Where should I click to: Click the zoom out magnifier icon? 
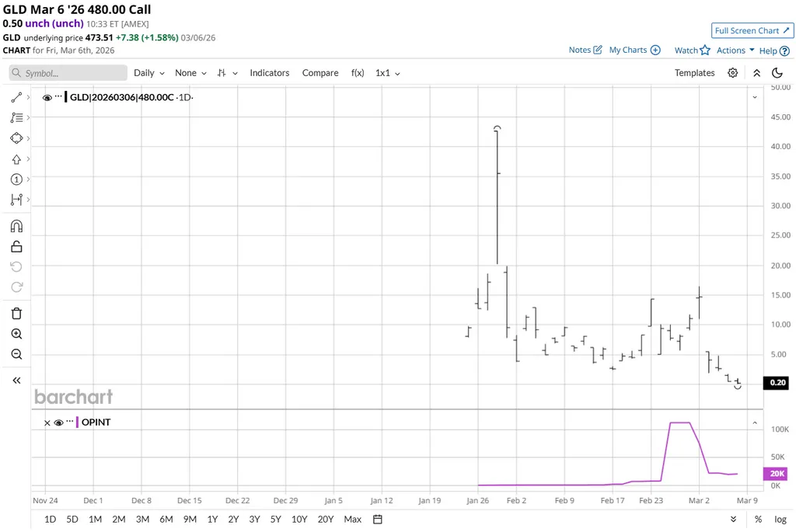pos(16,354)
